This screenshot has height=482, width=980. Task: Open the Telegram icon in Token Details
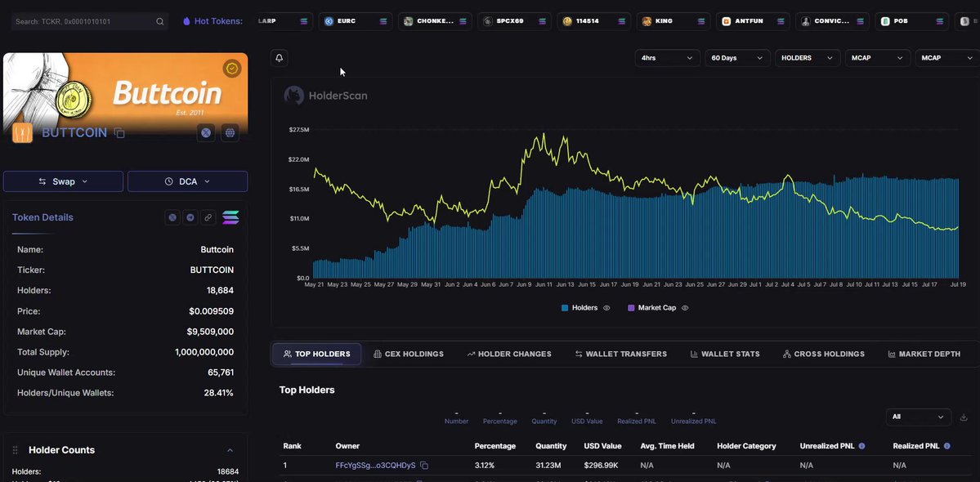(x=190, y=217)
